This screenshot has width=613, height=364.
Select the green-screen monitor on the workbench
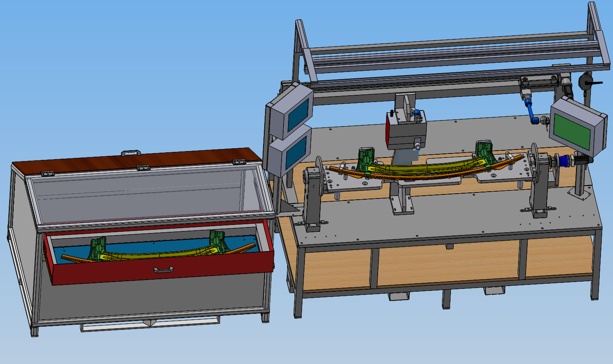578,127
